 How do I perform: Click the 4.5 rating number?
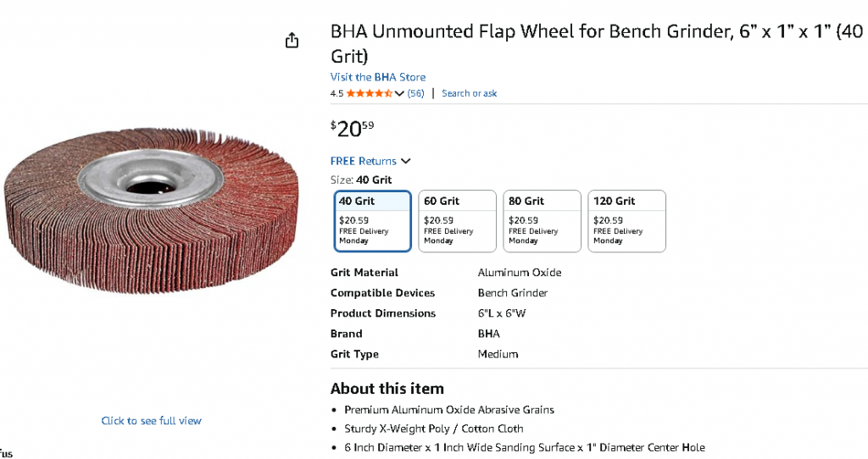click(x=337, y=93)
